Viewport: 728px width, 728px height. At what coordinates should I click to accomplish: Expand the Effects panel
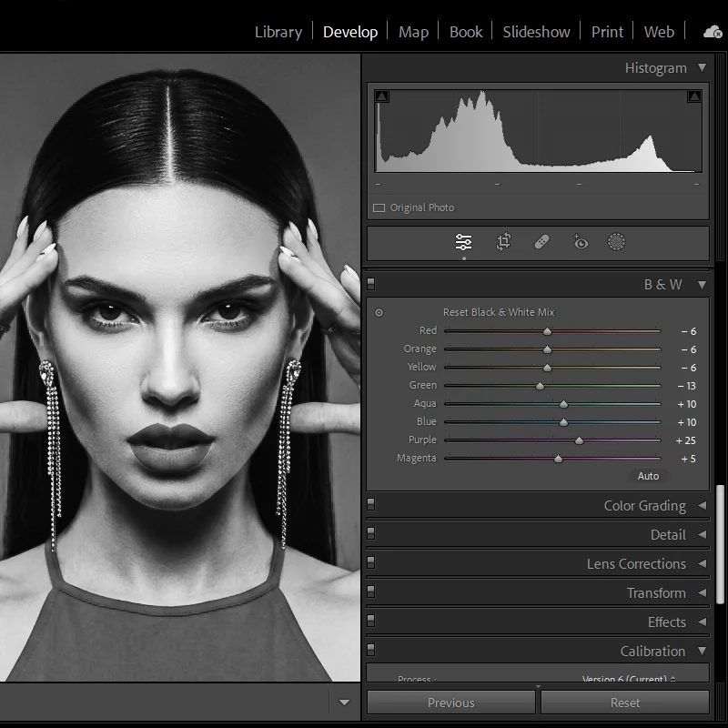702,622
